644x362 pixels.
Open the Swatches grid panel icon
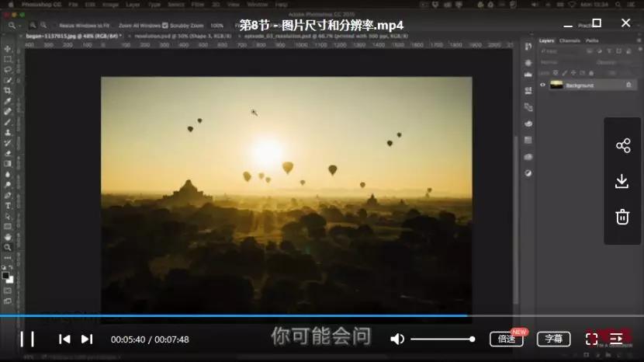(528, 141)
